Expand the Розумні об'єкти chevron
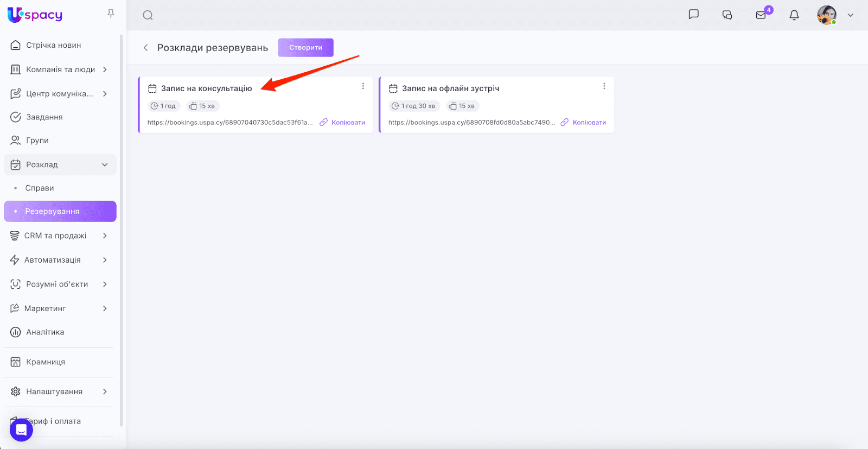868x449 pixels. [105, 284]
